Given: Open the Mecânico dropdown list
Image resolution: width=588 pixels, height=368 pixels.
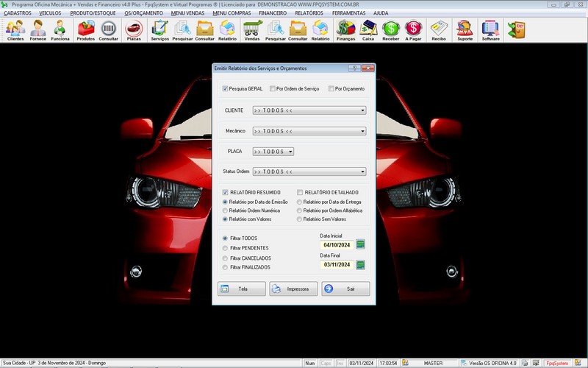Looking at the screenshot, I should pyautogui.click(x=363, y=131).
